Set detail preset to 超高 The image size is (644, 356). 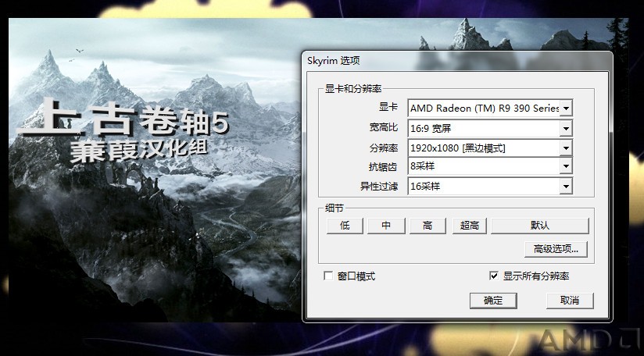470,226
